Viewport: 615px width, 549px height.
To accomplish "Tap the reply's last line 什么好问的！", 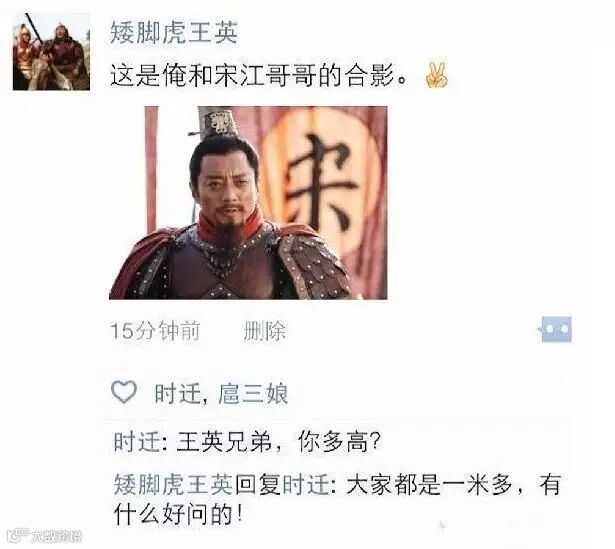I will coord(178,514).
